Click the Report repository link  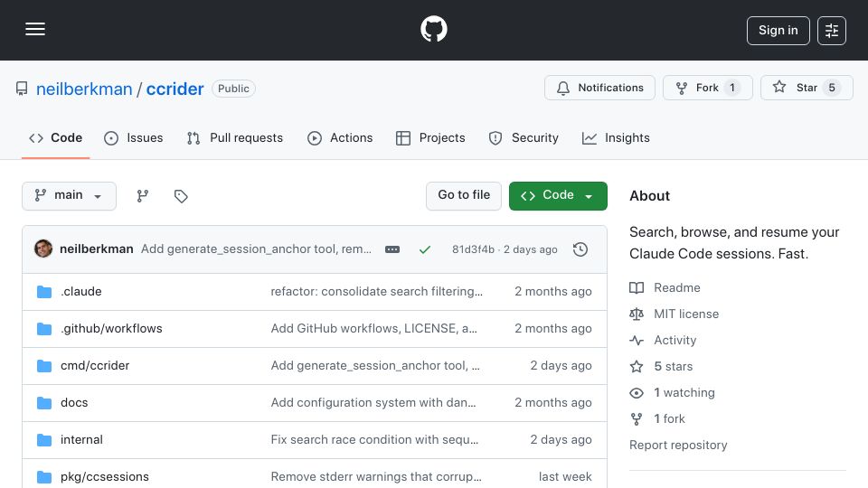pyautogui.click(x=678, y=445)
